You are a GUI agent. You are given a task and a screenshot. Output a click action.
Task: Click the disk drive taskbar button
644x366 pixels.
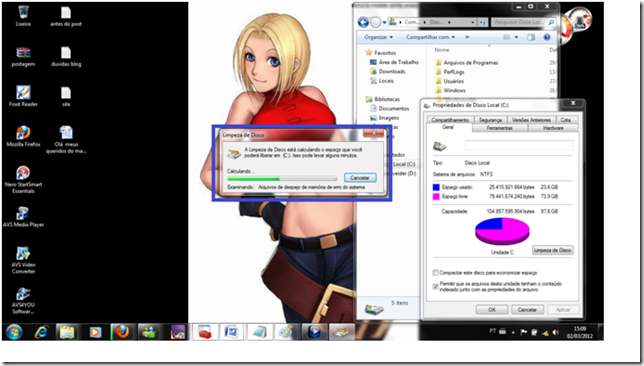(341, 332)
